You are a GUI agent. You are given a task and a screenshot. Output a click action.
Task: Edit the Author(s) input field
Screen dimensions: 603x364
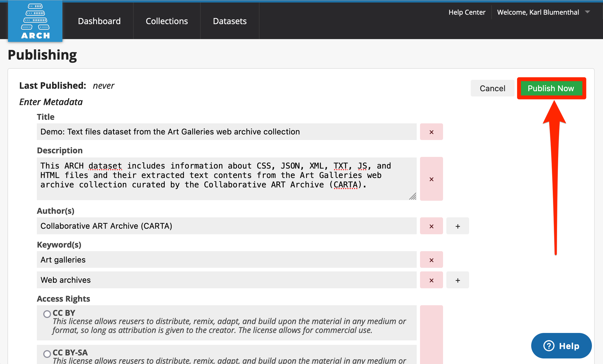coord(227,226)
